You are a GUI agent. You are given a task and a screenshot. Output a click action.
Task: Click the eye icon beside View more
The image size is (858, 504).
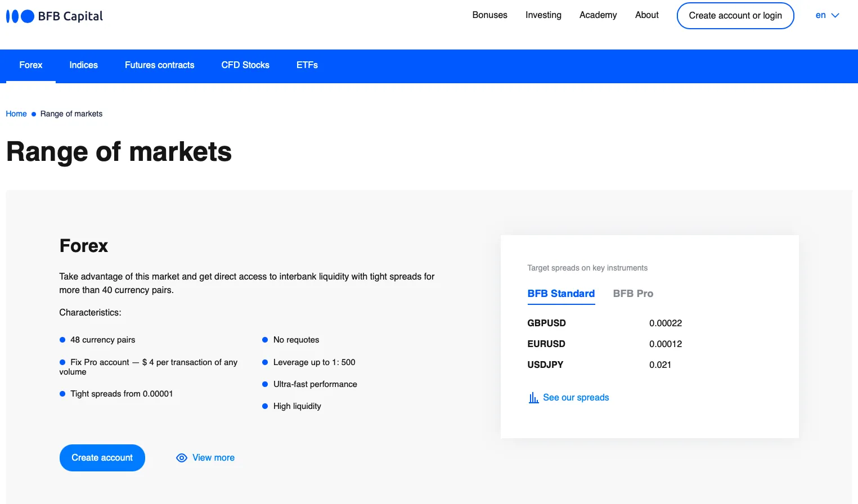pyautogui.click(x=182, y=458)
